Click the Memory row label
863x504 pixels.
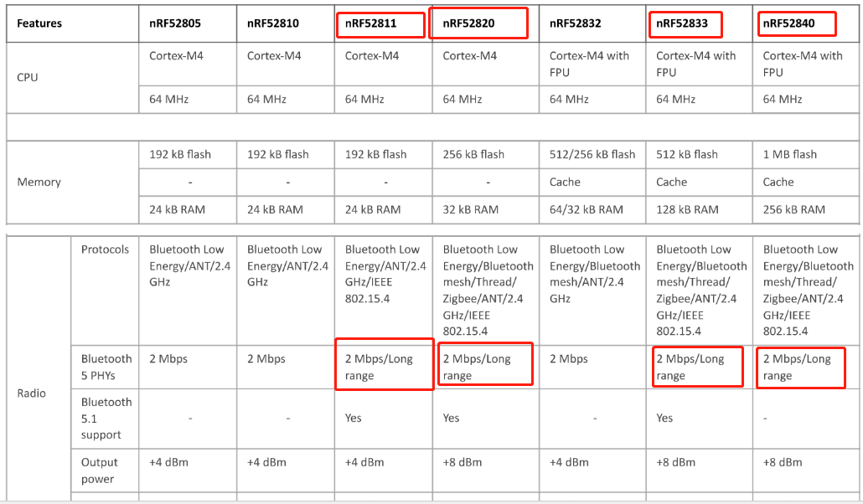pos(39,182)
